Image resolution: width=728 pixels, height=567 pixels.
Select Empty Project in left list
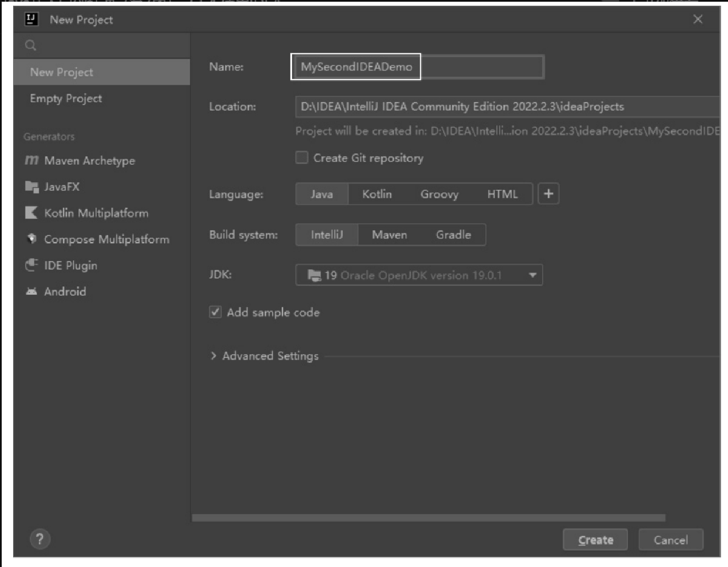click(x=102, y=98)
